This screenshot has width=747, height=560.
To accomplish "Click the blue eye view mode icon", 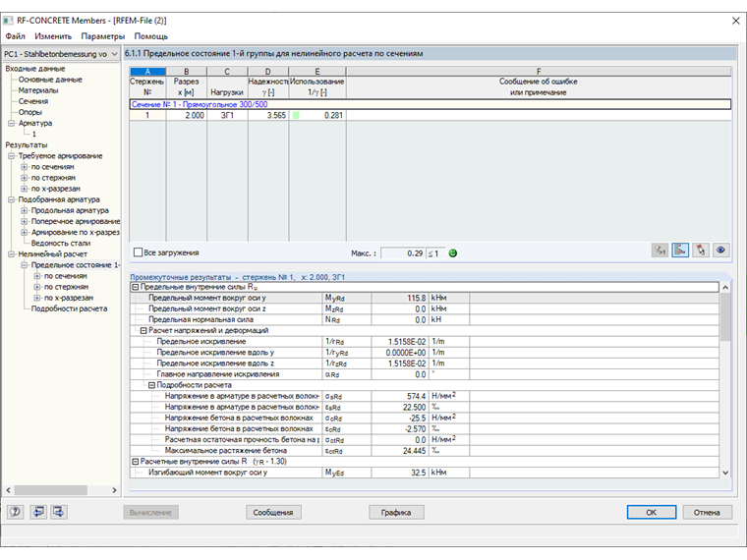I will [x=721, y=250].
